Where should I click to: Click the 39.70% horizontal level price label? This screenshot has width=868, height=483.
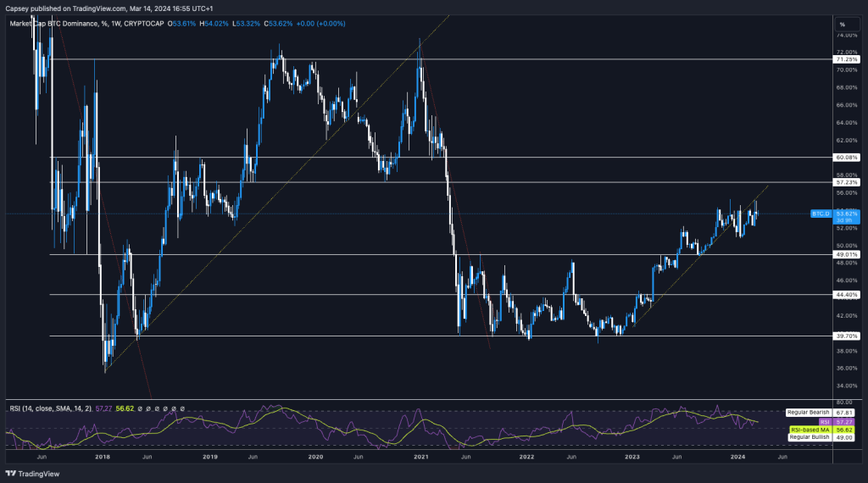click(847, 336)
